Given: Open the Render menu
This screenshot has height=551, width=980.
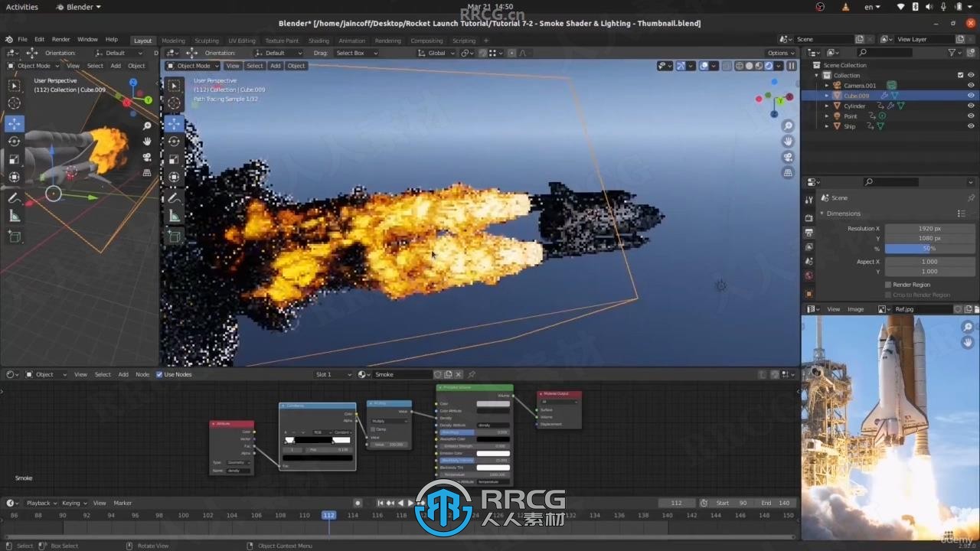Looking at the screenshot, I should [x=60, y=39].
